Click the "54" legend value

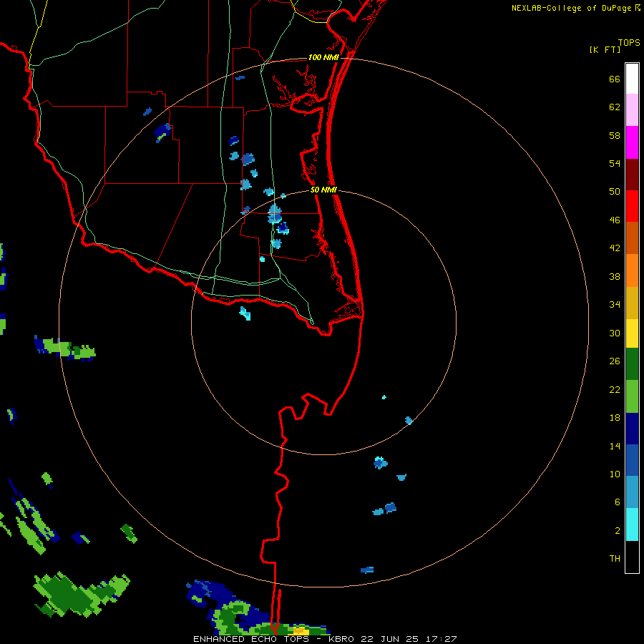pos(615,163)
